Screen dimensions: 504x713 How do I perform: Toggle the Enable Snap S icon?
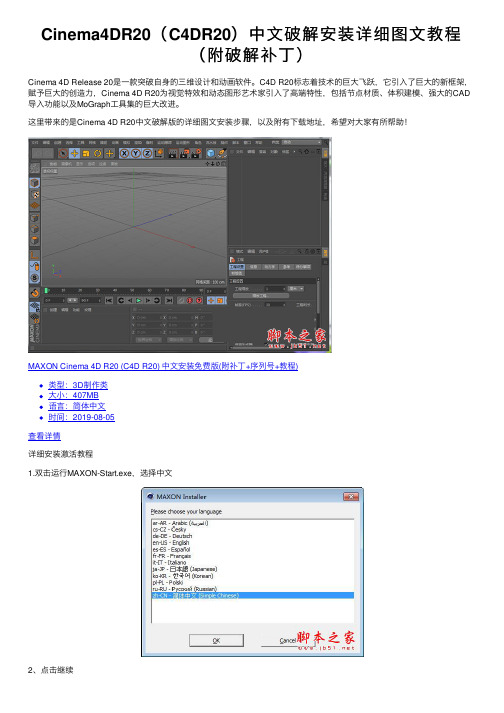pyautogui.click(x=35, y=278)
